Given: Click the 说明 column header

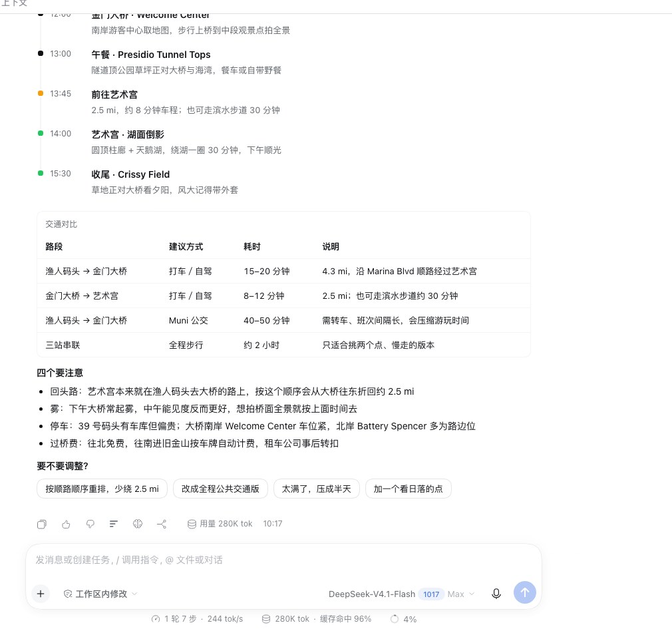Looking at the screenshot, I should pos(331,246).
